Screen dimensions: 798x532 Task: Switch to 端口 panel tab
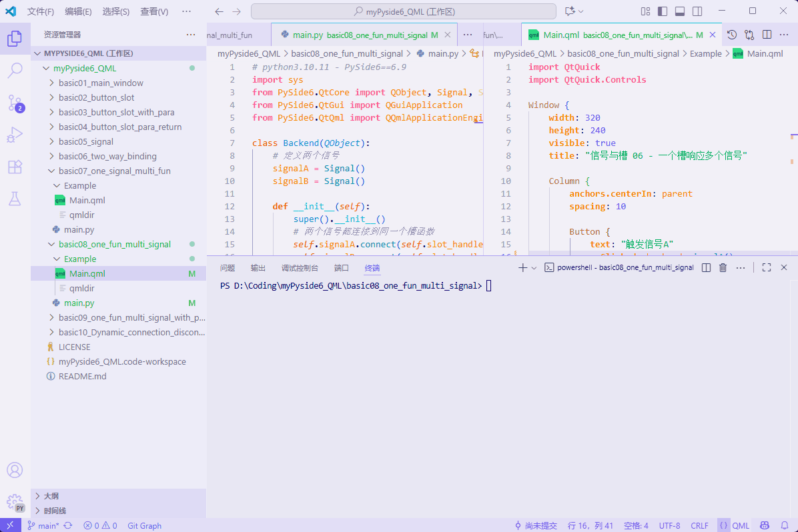(342, 268)
